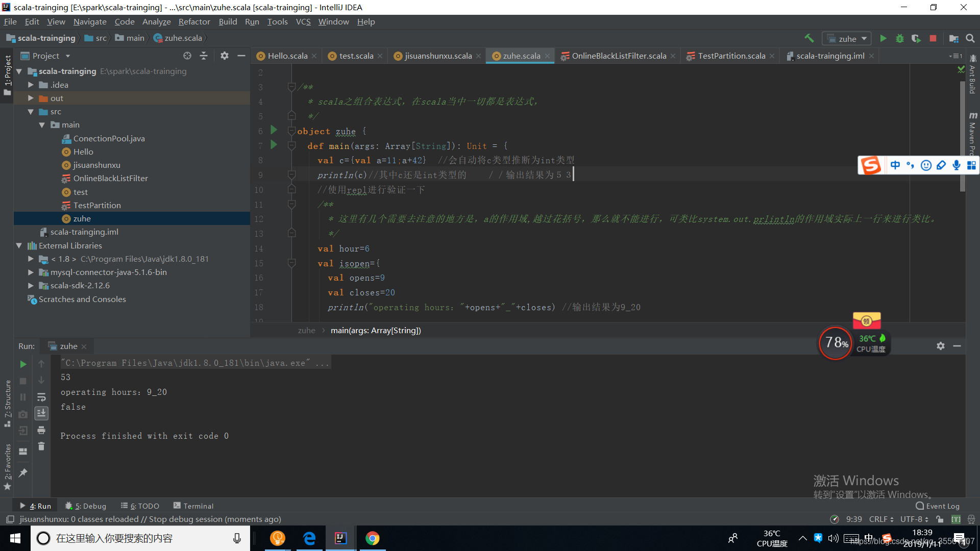980x551 pixels.
Task: Open the run configuration dropdown zuhe
Action: coord(847,39)
